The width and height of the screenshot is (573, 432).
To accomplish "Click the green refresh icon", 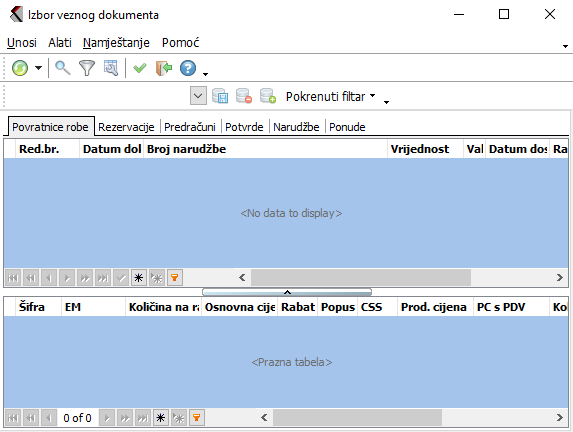I will [x=20, y=68].
